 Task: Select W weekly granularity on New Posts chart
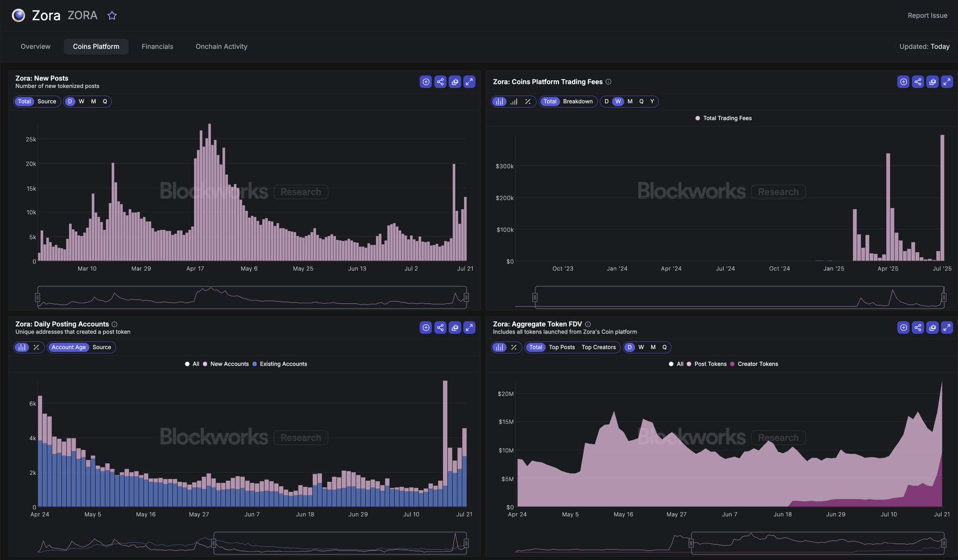(x=81, y=102)
